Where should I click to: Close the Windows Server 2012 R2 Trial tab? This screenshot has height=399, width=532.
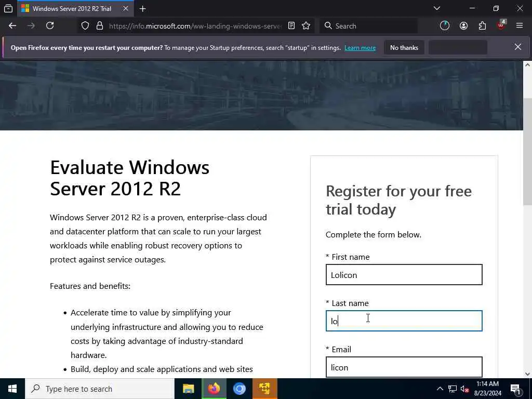pos(126,8)
